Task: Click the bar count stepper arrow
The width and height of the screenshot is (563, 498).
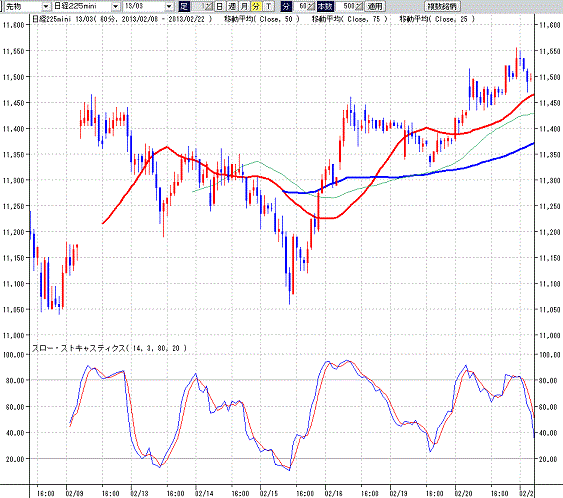Action: click(359, 6)
